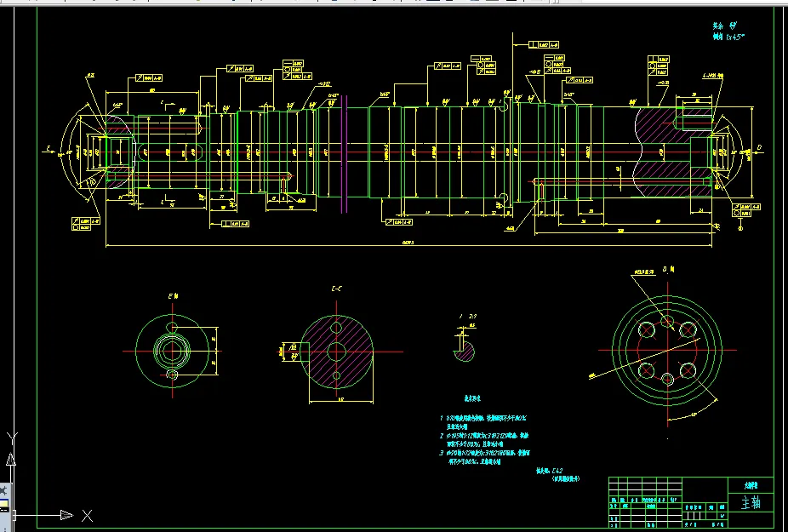
Task: Select the technical requirements heading above the notes
Action: [472, 398]
